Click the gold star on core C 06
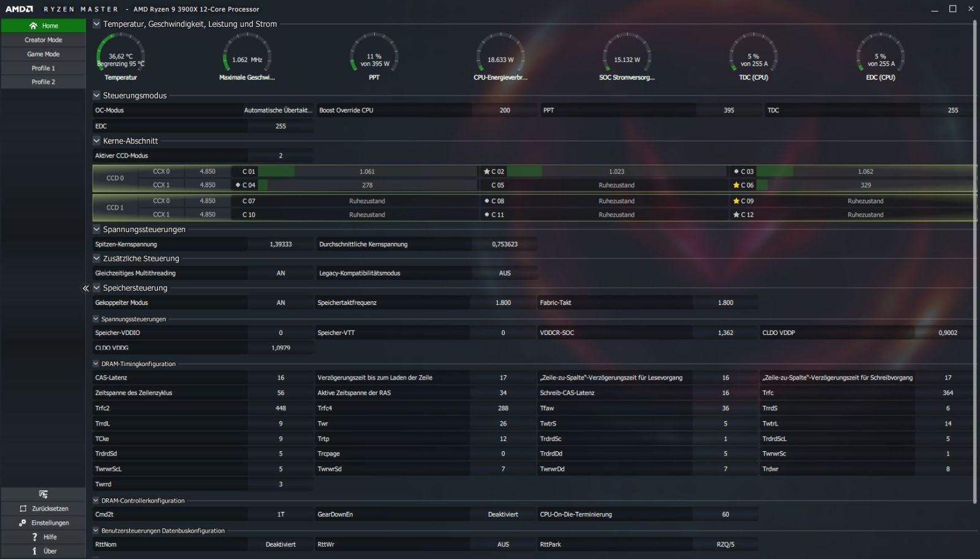 tap(736, 185)
